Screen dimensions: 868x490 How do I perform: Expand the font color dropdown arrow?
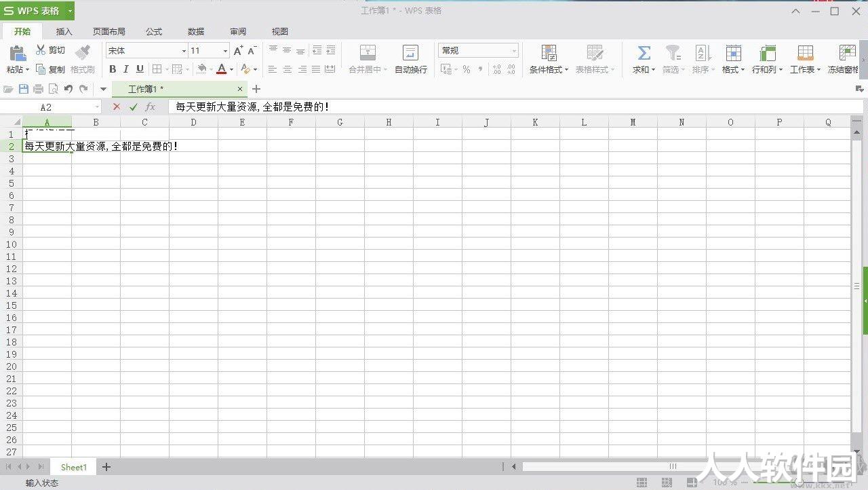(231, 69)
